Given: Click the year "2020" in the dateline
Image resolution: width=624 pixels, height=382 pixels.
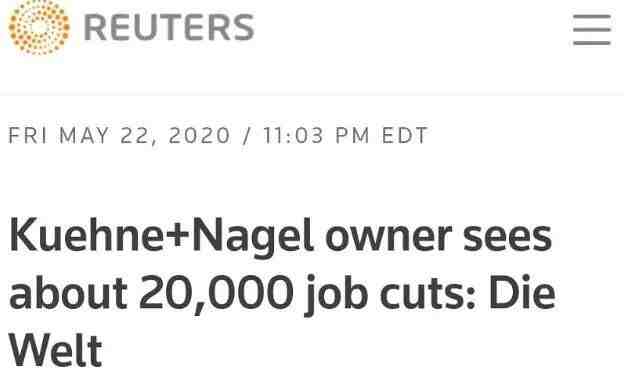Looking at the screenshot, I should click(199, 135).
